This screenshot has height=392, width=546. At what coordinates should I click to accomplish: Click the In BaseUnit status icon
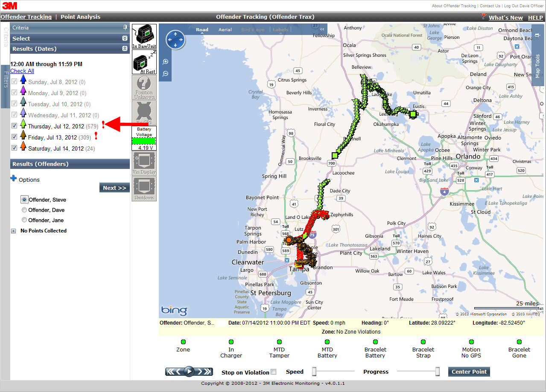tap(144, 36)
